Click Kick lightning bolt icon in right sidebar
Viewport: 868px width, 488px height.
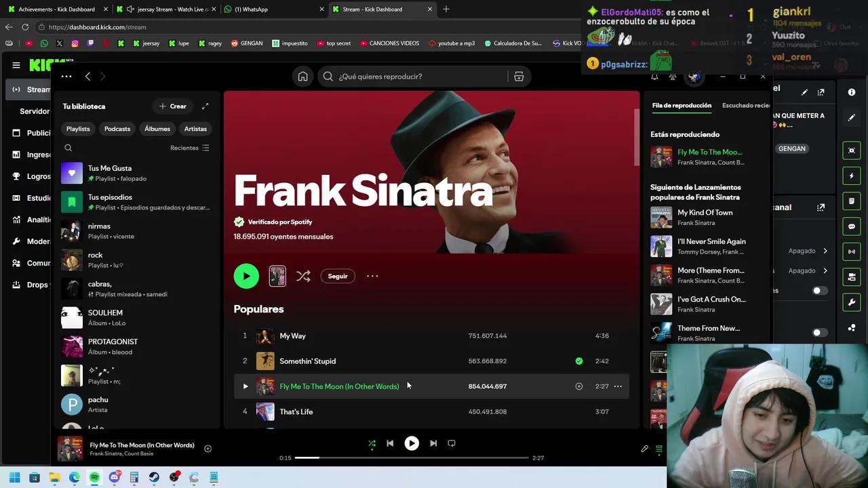852,176
